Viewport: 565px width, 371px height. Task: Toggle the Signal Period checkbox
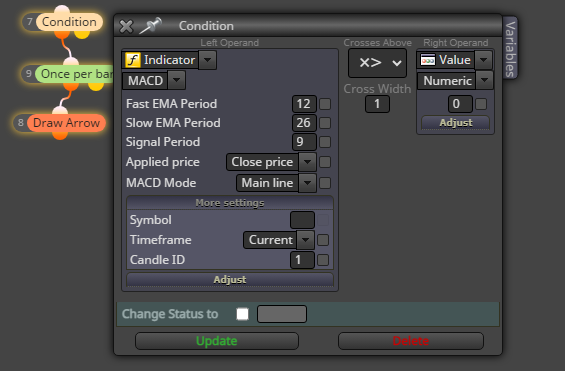[x=325, y=142]
